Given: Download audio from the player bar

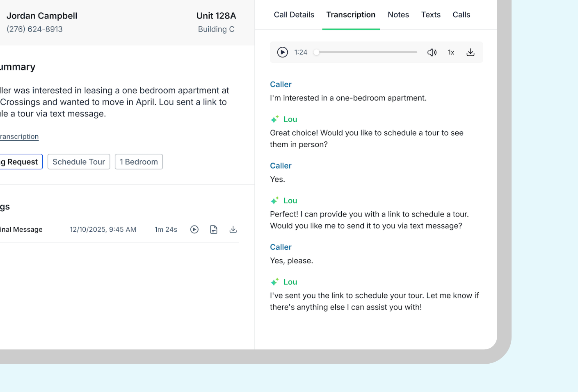Looking at the screenshot, I should click(x=470, y=52).
